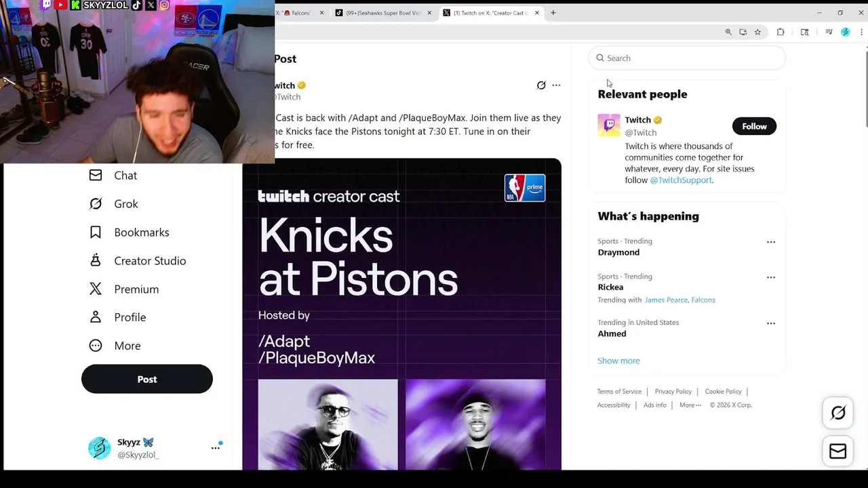Viewport: 868px width, 488px height.
Task: Open the Accessibility footer link
Action: coord(614,405)
